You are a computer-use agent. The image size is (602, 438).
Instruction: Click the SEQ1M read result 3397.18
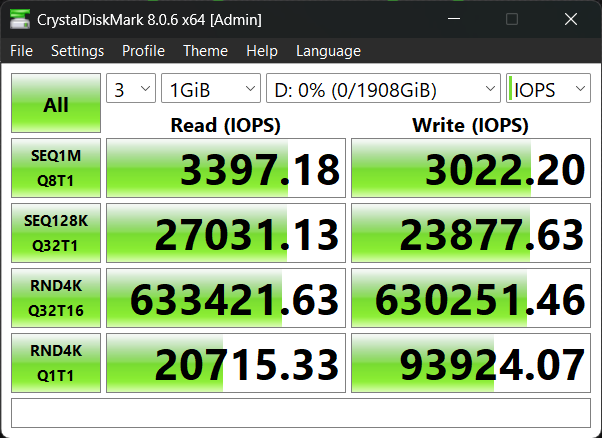[x=225, y=169]
